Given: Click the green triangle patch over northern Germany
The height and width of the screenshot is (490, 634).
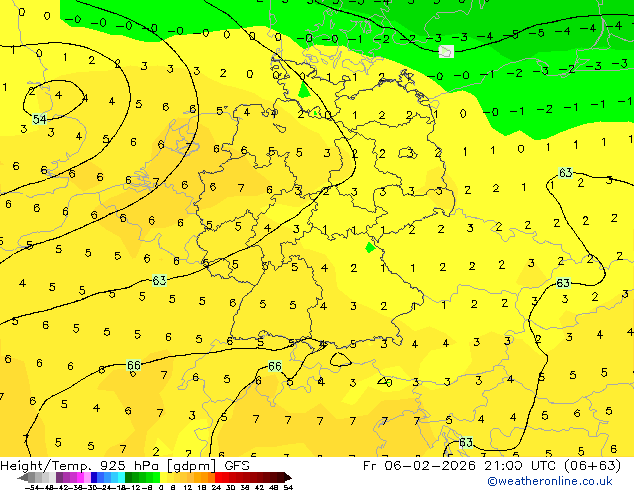Looking at the screenshot, I should click(x=304, y=90).
